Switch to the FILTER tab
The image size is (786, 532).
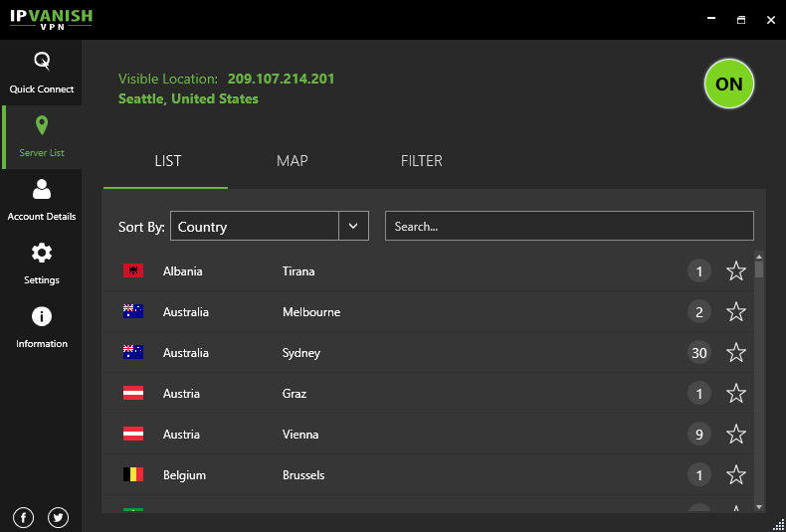pos(421,161)
